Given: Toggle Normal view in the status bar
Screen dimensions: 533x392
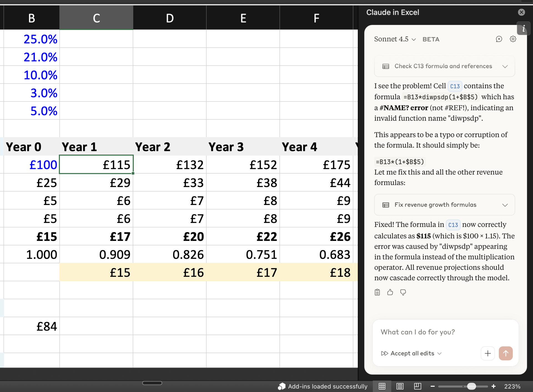Looking at the screenshot, I should click(x=382, y=386).
